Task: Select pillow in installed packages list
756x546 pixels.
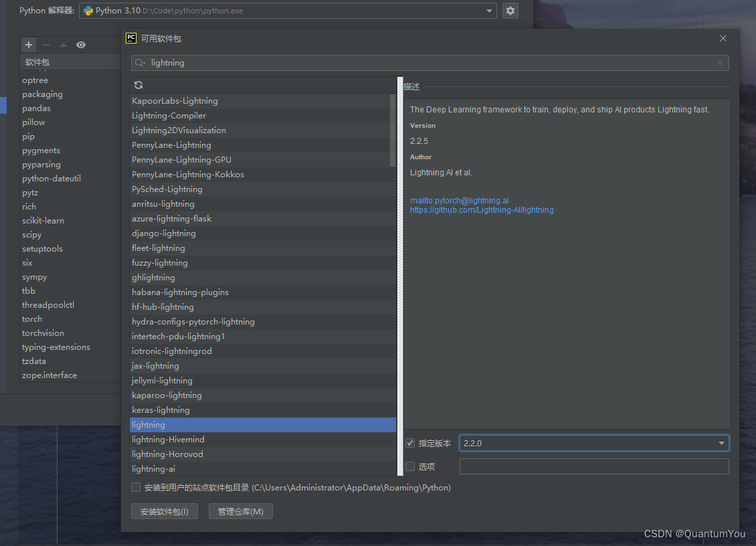Action: click(70, 122)
